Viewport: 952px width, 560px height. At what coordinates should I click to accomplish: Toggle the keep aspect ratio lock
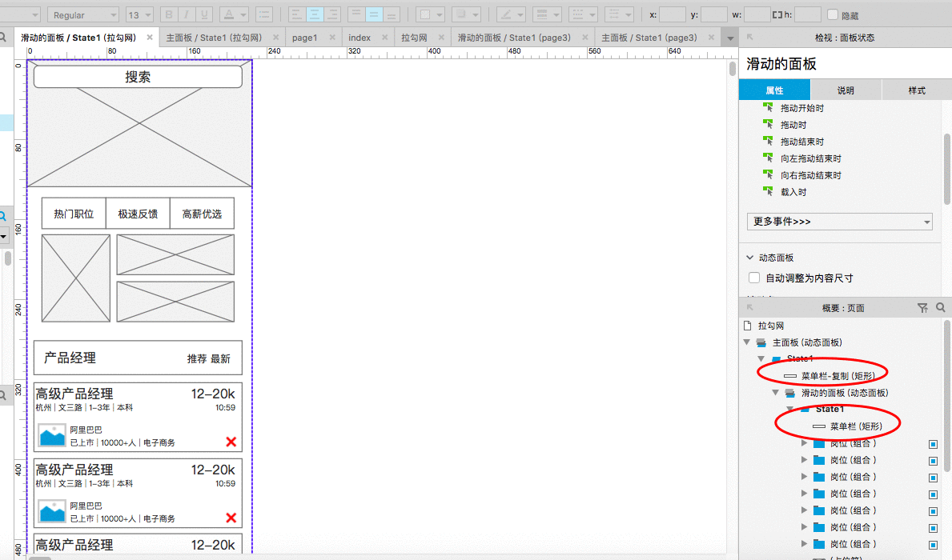(x=777, y=14)
